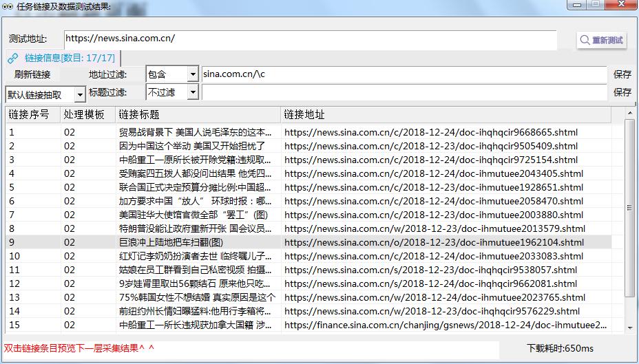Image resolution: width=639 pixels, height=364 pixels.
Task: Click the 下载耗时:650ms status text
Action: coord(560,348)
